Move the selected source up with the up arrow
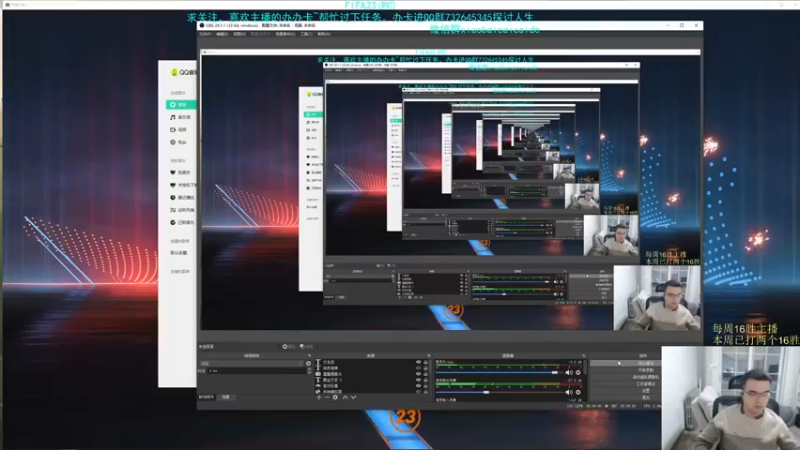Screen dimensions: 800x450 tap(345, 397)
